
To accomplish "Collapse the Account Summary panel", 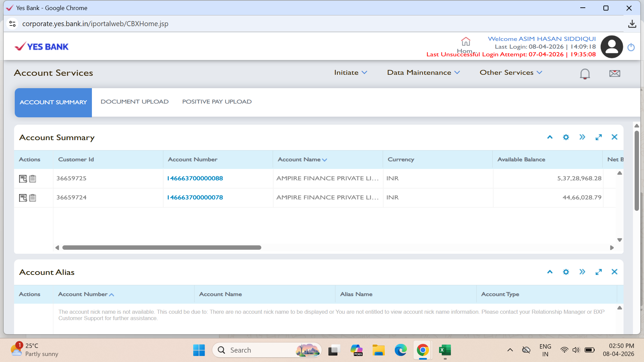I will point(550,137).
